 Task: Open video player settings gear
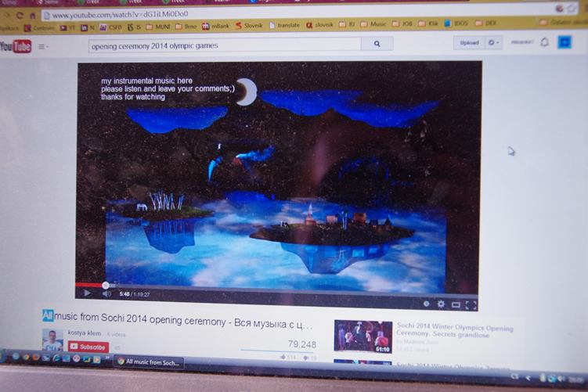click(x=441, y=304)
